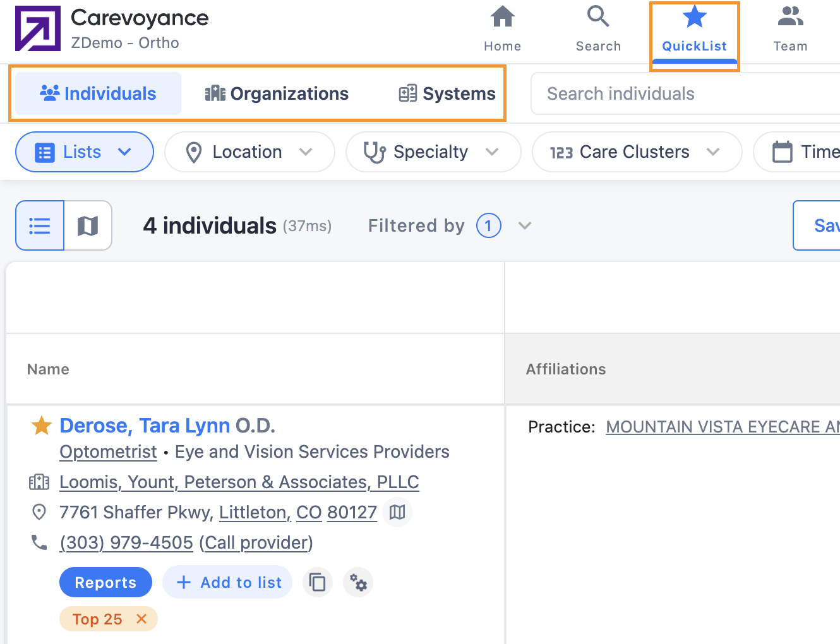Expand the Location filter dropdown
Screen dimensions: 840x644
click(249, 152)
